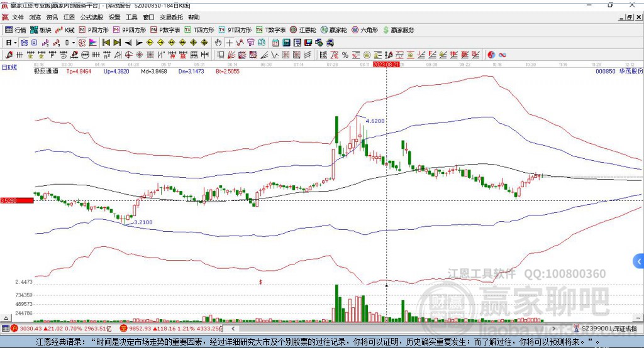Screen dimensions: 644x348
Task: Select the circled 金 golden ratio icon
Action: click(367, 55)
